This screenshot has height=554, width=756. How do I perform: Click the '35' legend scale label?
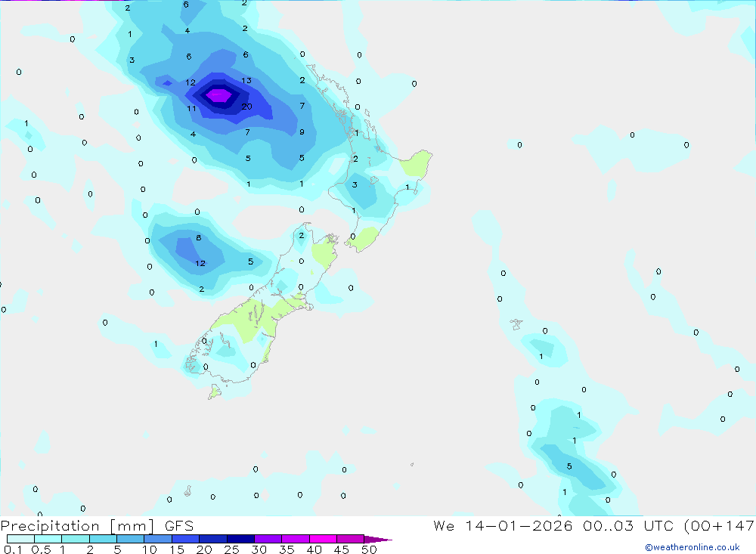[287, 549]
